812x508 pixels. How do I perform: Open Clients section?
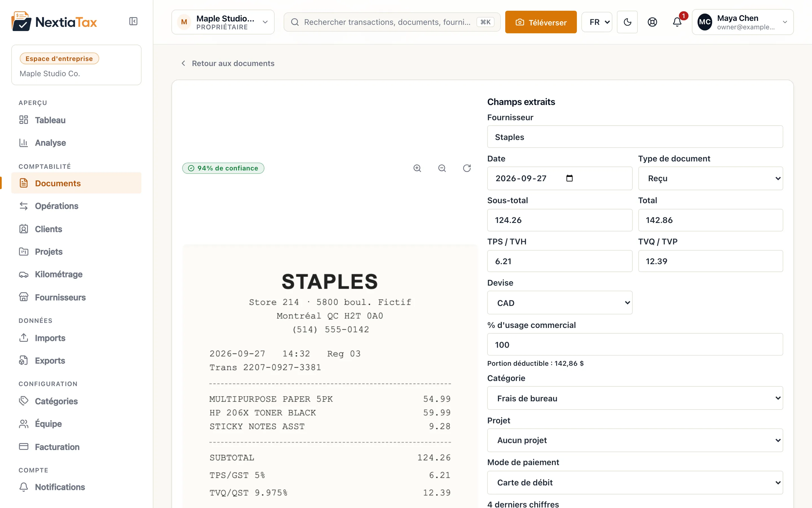click(76, 229)
